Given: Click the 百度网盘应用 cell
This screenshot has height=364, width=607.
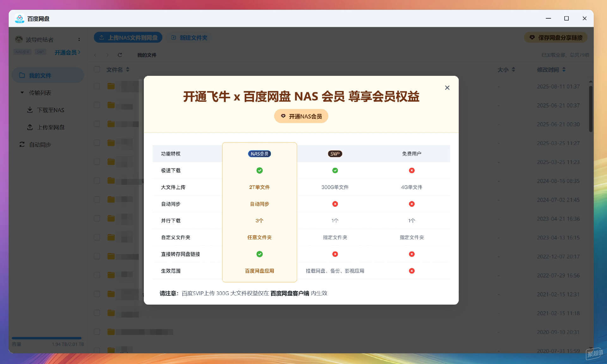Looking at the screenshot, I should coord(259,271).
